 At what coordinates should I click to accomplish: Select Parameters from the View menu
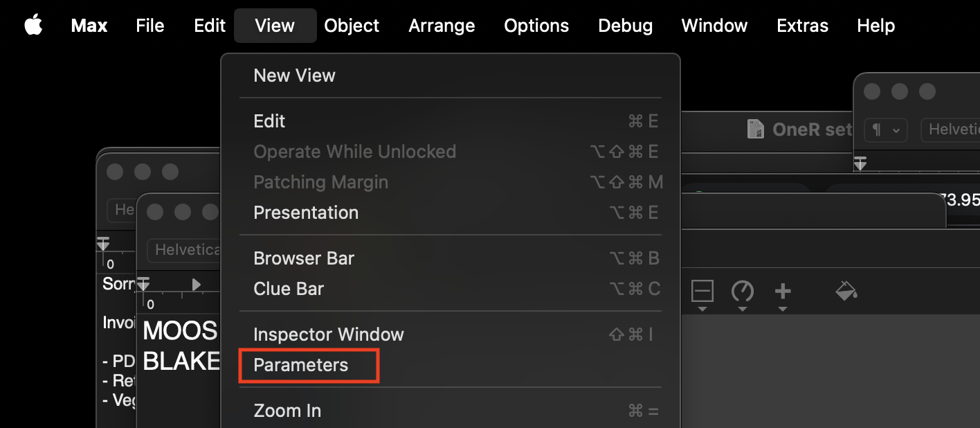tap(301, 365)
